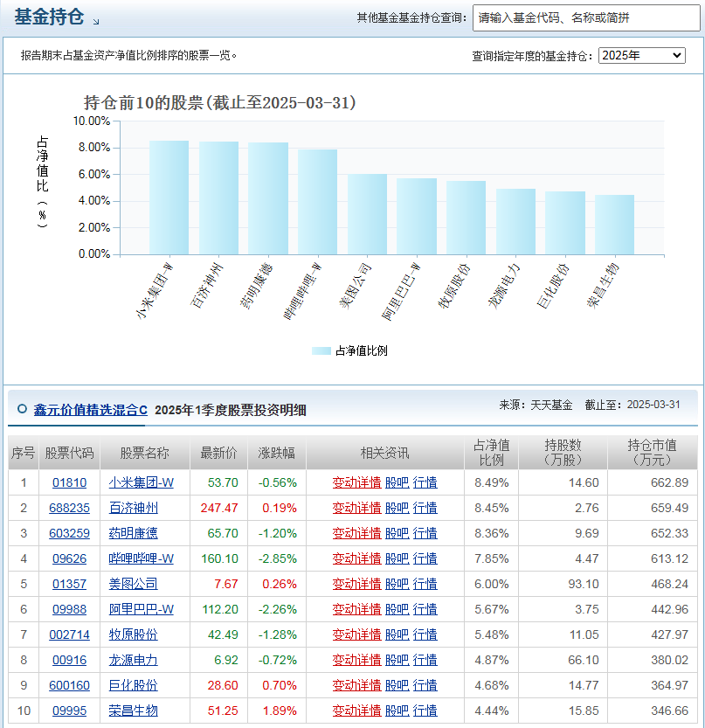
Task: Open stock code 00916 link
Action: click(70, 660)
